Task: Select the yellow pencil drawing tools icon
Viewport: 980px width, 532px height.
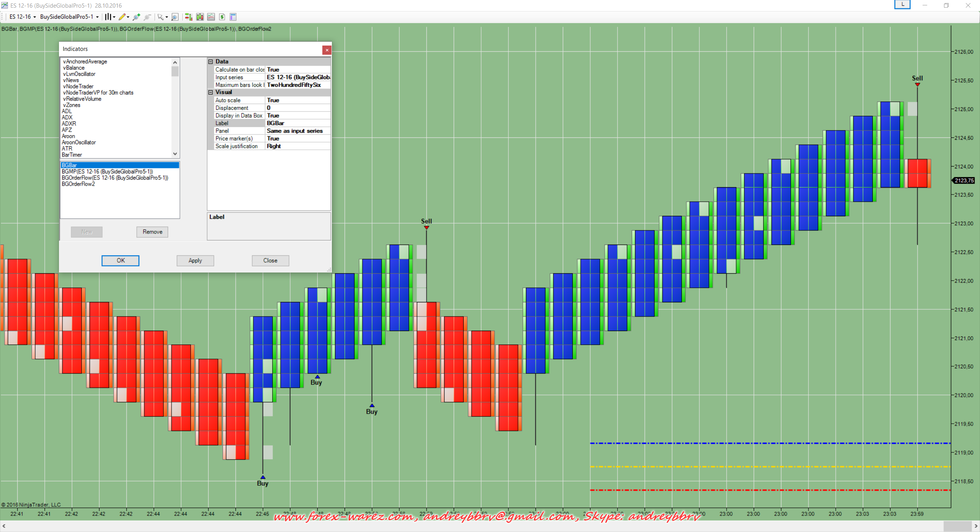Action: click(122, 17)
